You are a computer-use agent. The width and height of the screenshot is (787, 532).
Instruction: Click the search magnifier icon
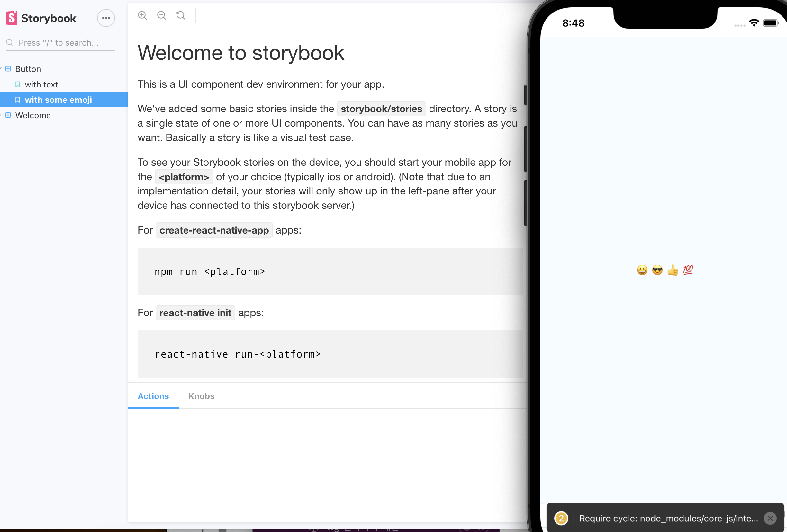10,43
